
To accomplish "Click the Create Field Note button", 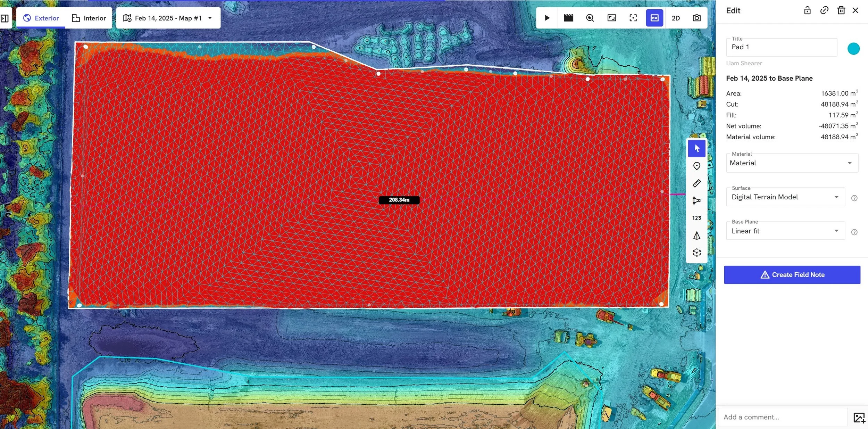I will [792, 274].
